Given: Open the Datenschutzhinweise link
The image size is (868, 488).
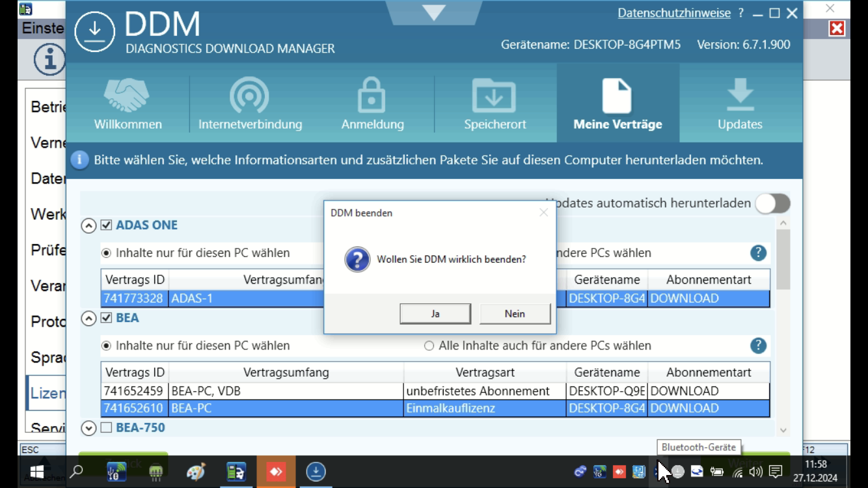Looking at the screenshot, I should [674, 13].
